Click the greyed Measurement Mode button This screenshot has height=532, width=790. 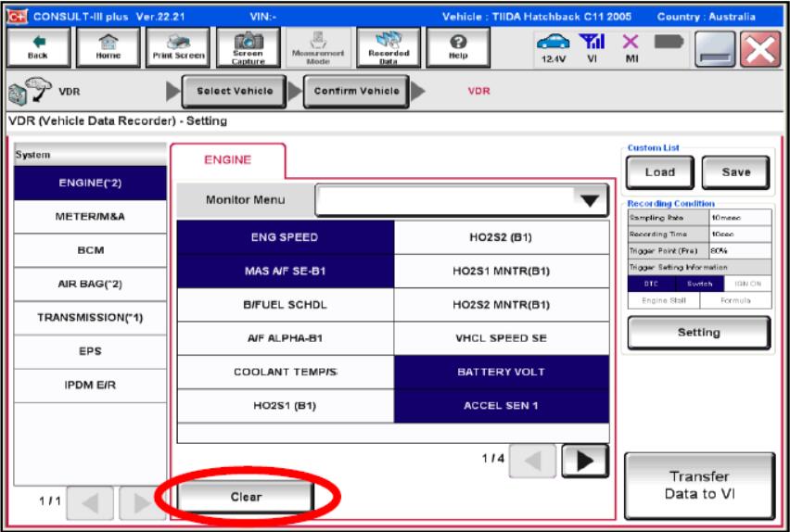(x=318, y=47)
